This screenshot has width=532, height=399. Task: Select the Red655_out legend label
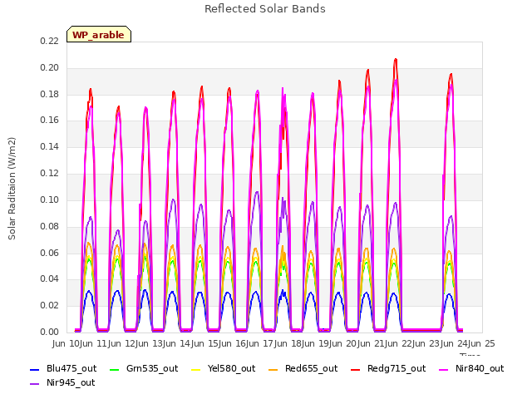coord(311,369)
